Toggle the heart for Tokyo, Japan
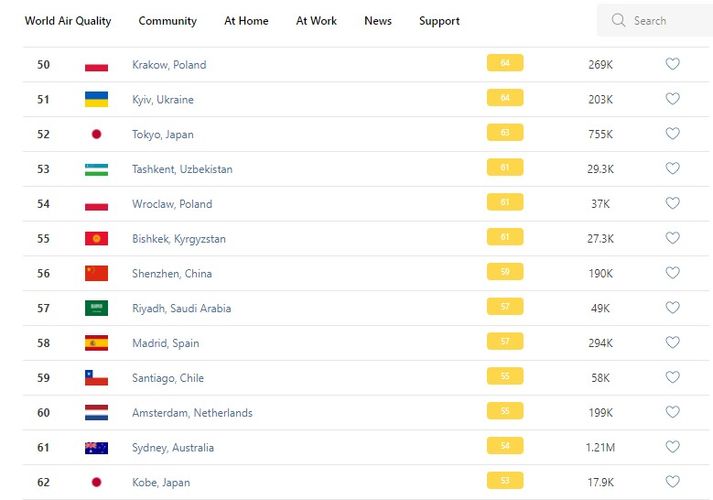 click(672, 134)
